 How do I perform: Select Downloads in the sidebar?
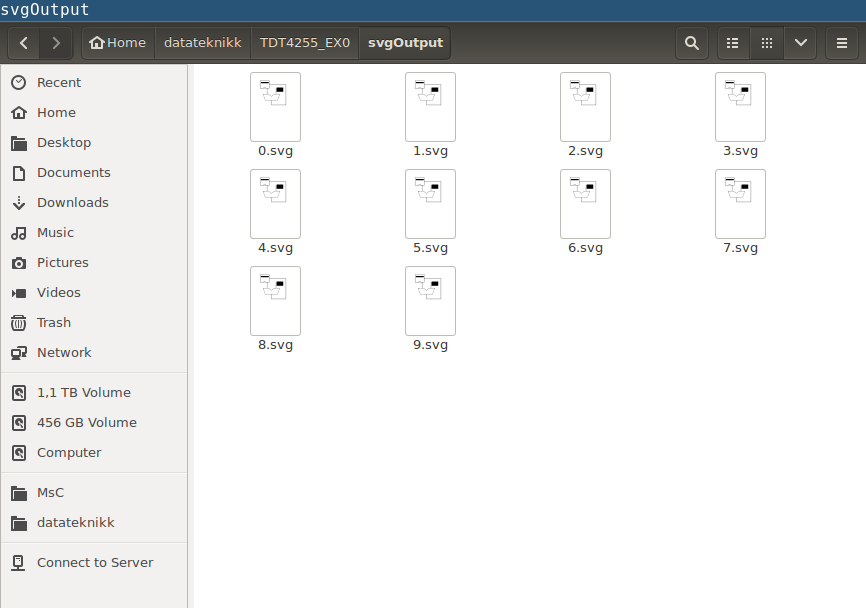coord(72,203)
